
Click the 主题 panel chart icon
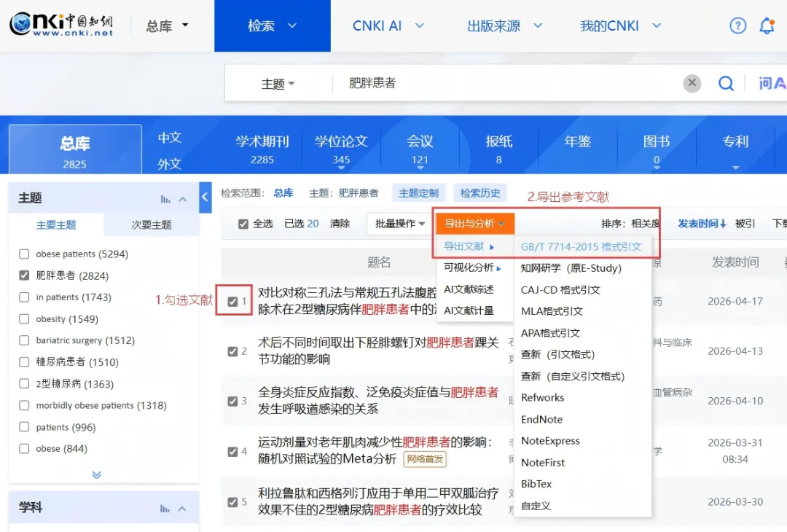pos(165,199)
